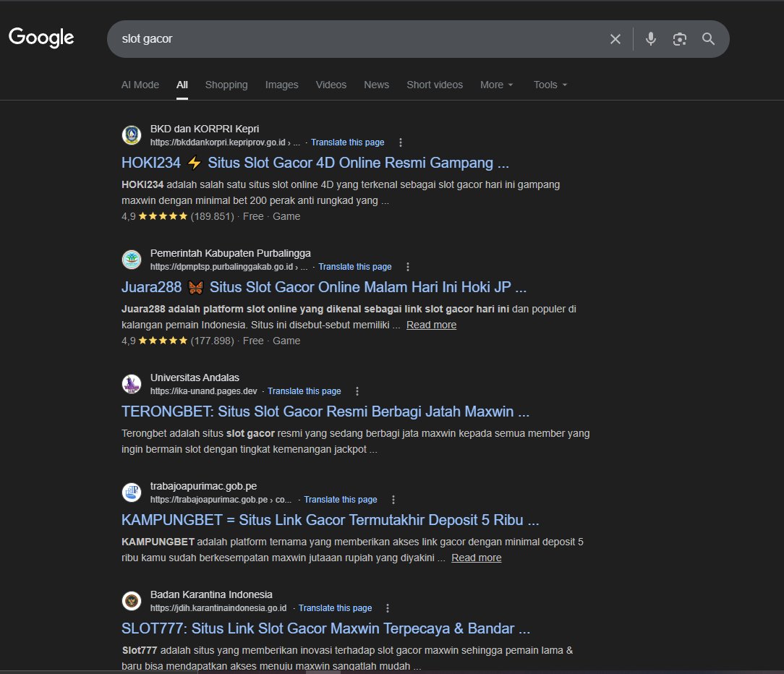The height and width of the screenshot is (674, 784).
Task: Click ika-unand.pages.dev URL text
Action: tap(203, 391)
